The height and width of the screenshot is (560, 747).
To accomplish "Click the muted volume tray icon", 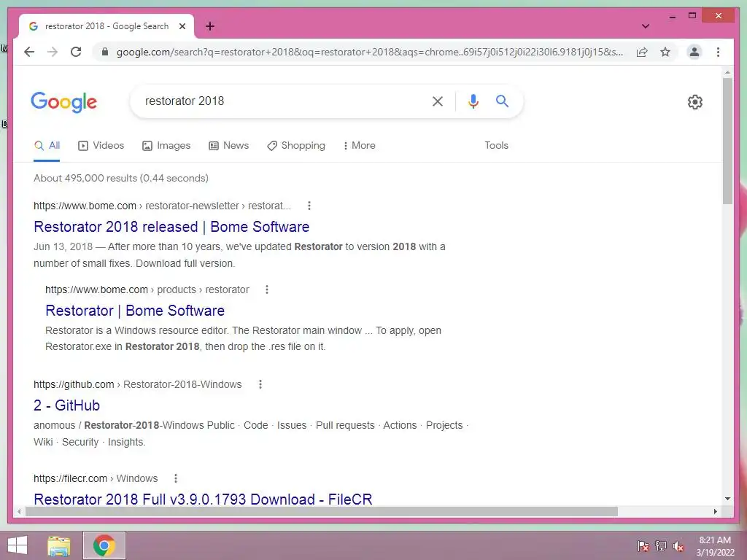I will [678, 545].
